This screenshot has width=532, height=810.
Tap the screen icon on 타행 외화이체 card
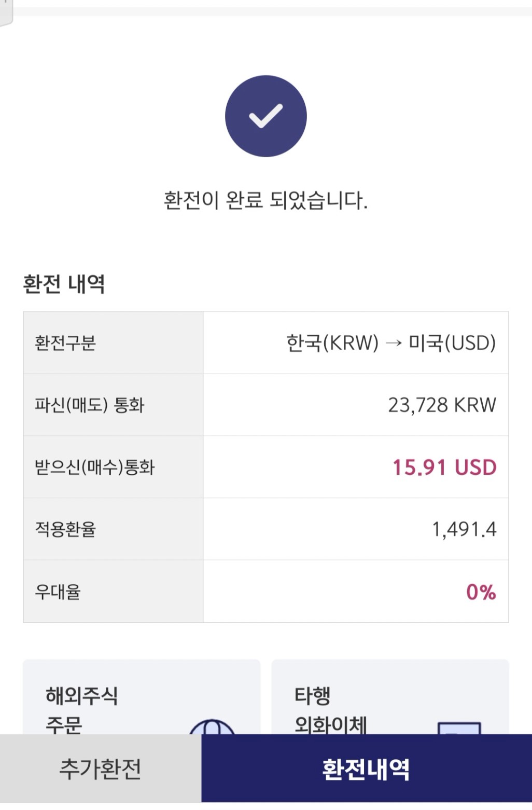[459, 727]
